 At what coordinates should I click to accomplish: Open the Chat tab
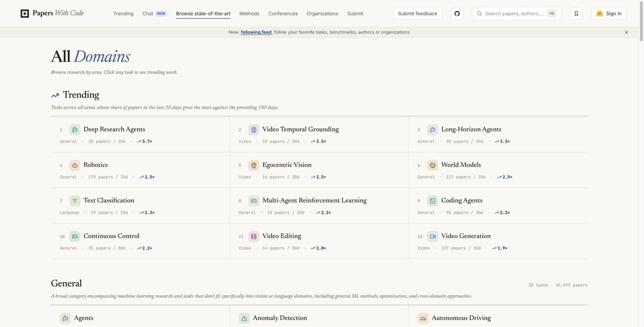(155, 14)
